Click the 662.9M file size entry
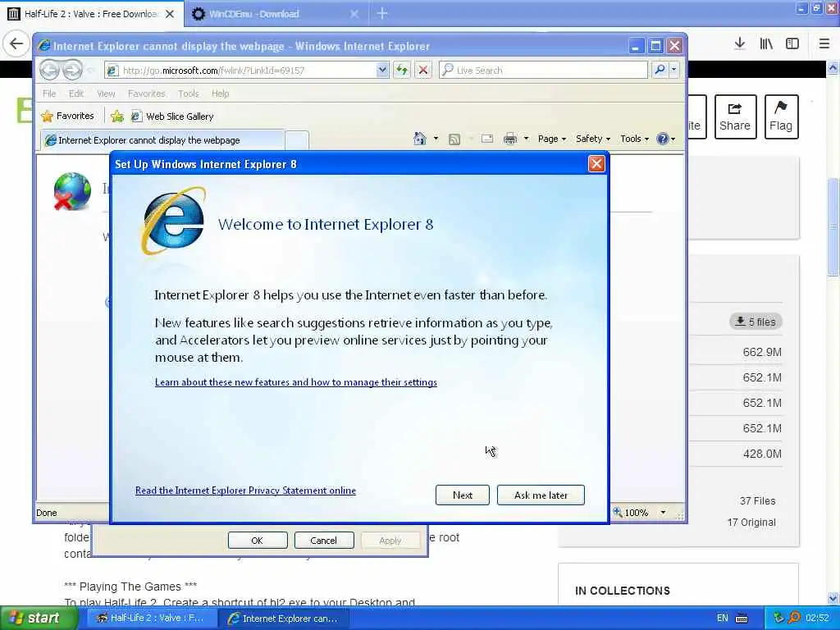This screenshot has height=630, width=840. pos(762,352)
